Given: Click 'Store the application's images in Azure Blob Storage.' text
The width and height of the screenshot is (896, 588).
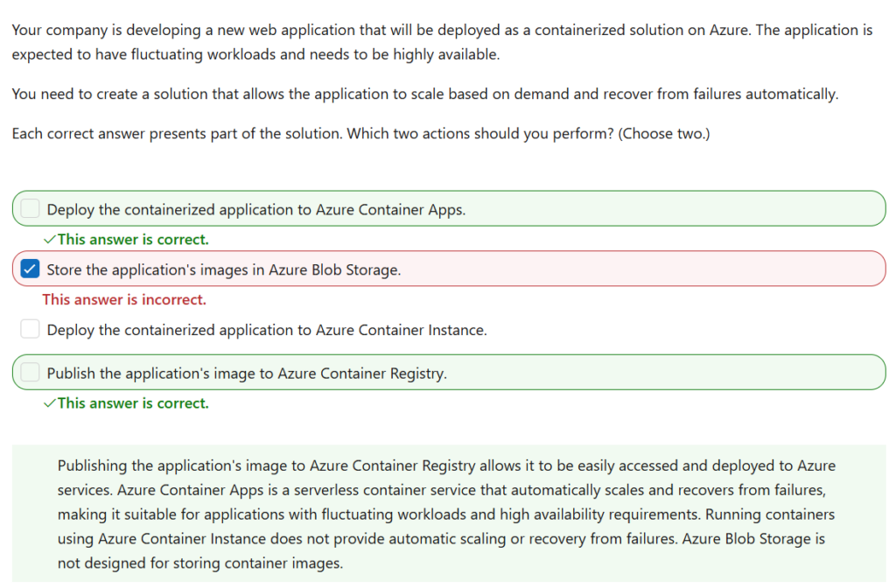Looking at the screenshot, I should tap(223, 269).
